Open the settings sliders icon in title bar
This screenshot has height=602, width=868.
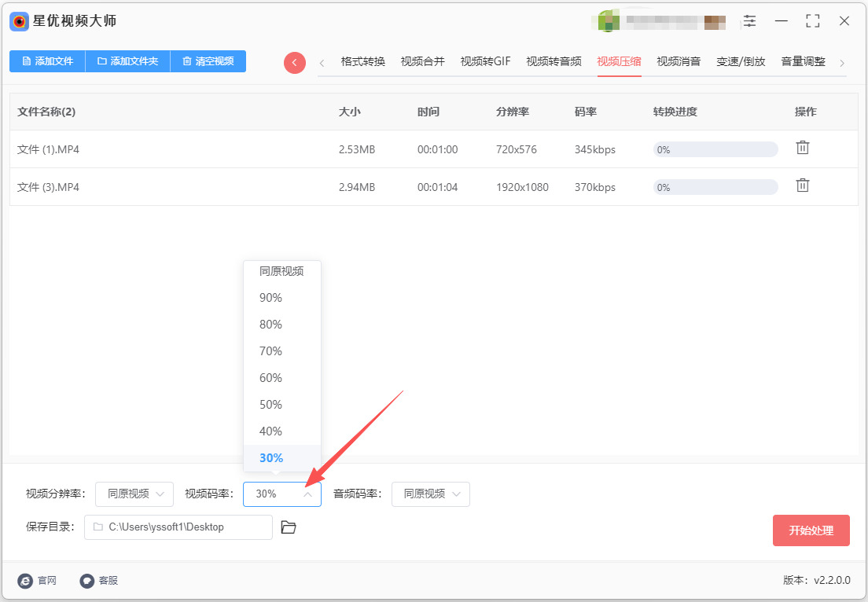pyautogui.click(x=749, y=21)
